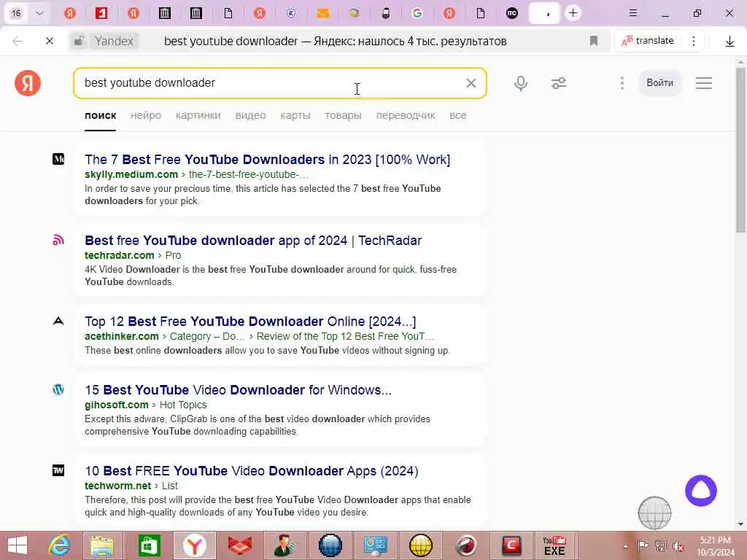Click the pink RSS favicon beside TechRadar result
The height and width of the screenshot is (560, 747).
pos(58,240)
